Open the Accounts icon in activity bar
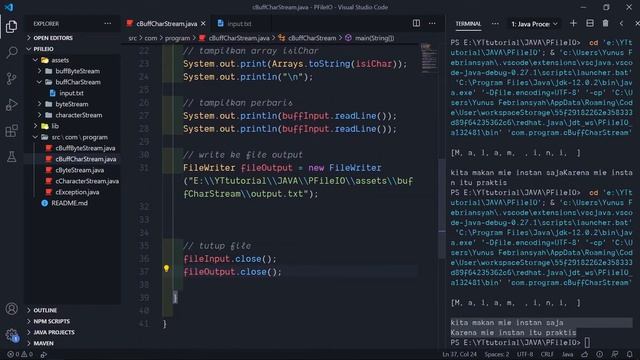 (11, 309)
